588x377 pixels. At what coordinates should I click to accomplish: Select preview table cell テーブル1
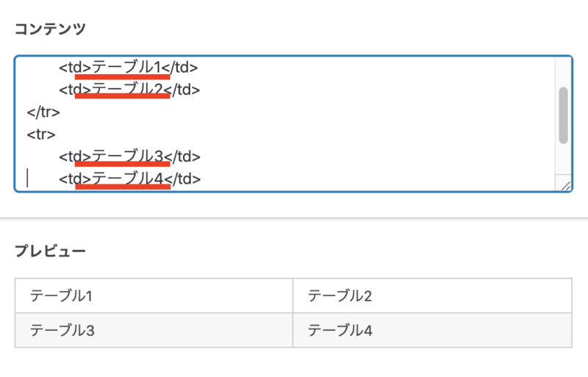tap(154, 295)
